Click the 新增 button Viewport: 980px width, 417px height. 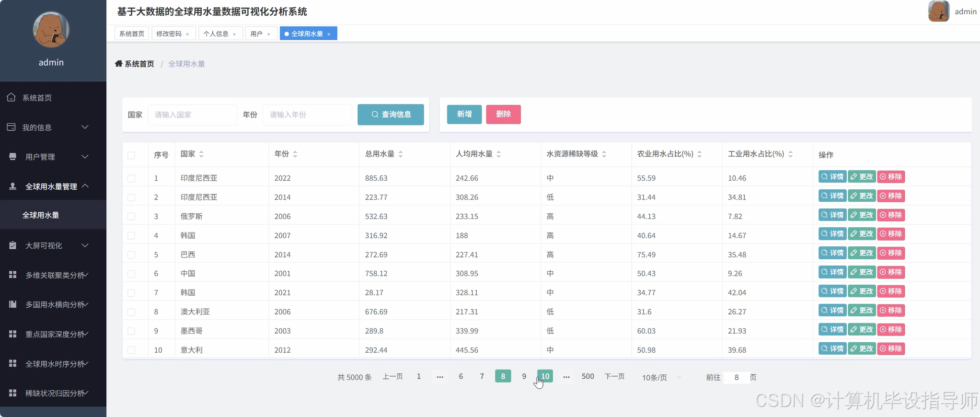click(x=464, y=114)
